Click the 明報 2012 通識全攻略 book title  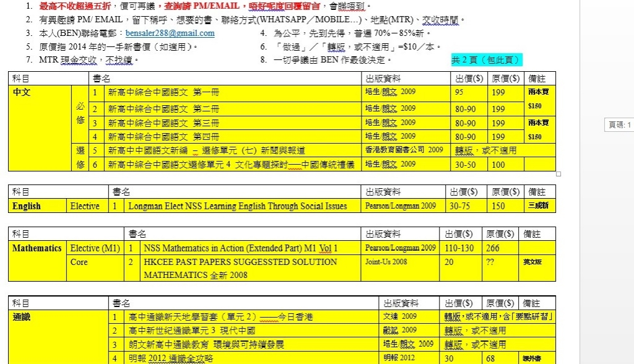(171, 358)
